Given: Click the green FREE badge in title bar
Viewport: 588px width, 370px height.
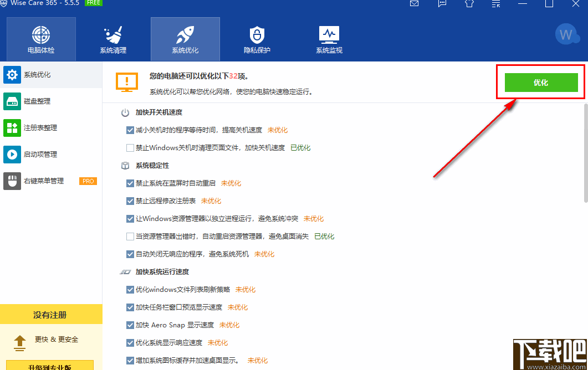Looking at the screenshot, I should click(x=93, y=3).
